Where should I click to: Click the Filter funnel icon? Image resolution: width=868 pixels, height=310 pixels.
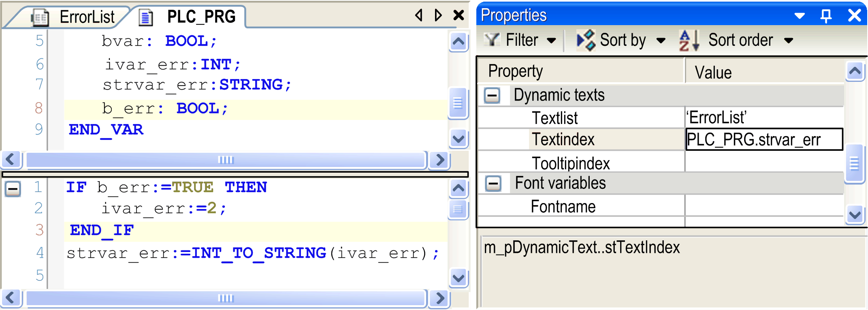pos(492,40)
